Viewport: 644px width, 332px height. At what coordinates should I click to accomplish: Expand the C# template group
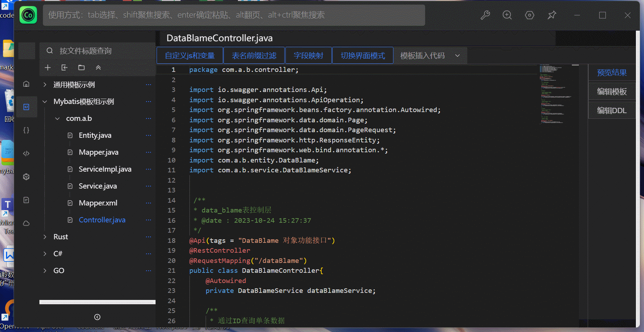(x=45, y=254)
